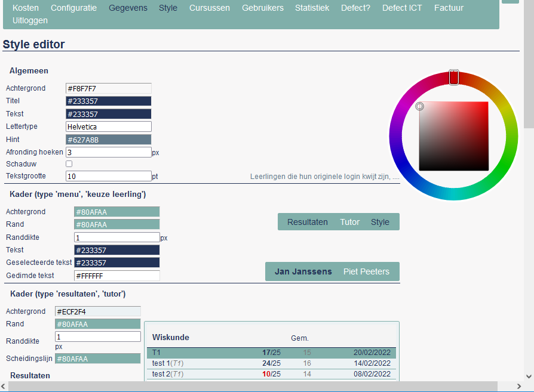Click the T1 row in Wiskunde preview
The width and height of the screenshot is (534, 392).
tap(271, 353)
